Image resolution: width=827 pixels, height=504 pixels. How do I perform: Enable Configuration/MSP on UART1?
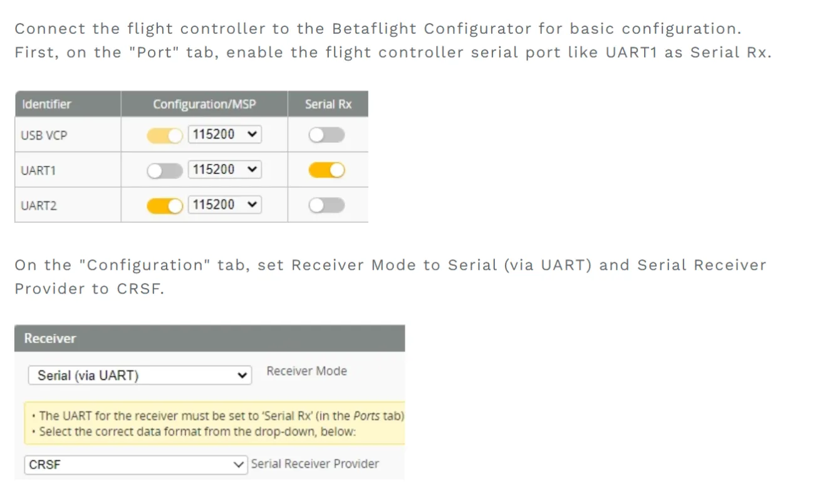[x=164, y=170]
